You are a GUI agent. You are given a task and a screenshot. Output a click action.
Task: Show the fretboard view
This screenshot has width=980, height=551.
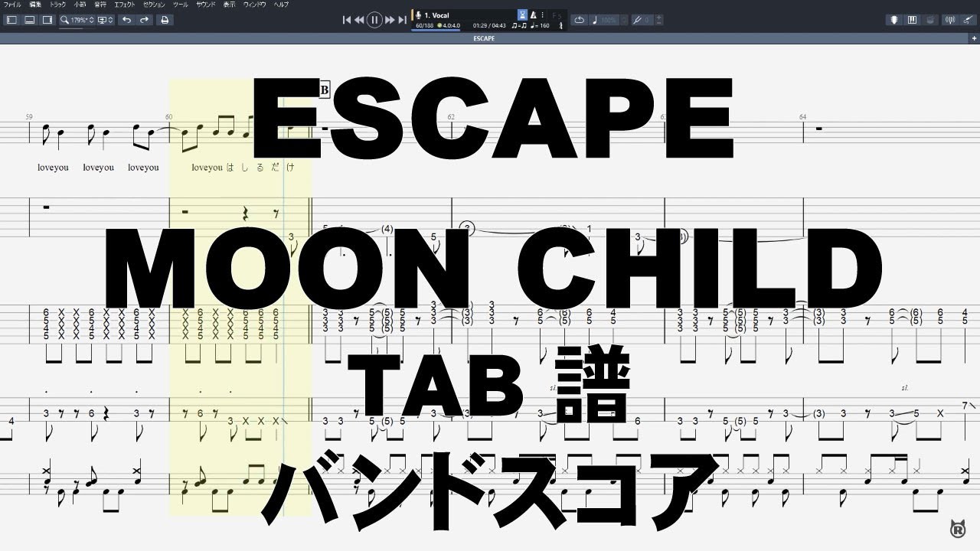point(893,20)
